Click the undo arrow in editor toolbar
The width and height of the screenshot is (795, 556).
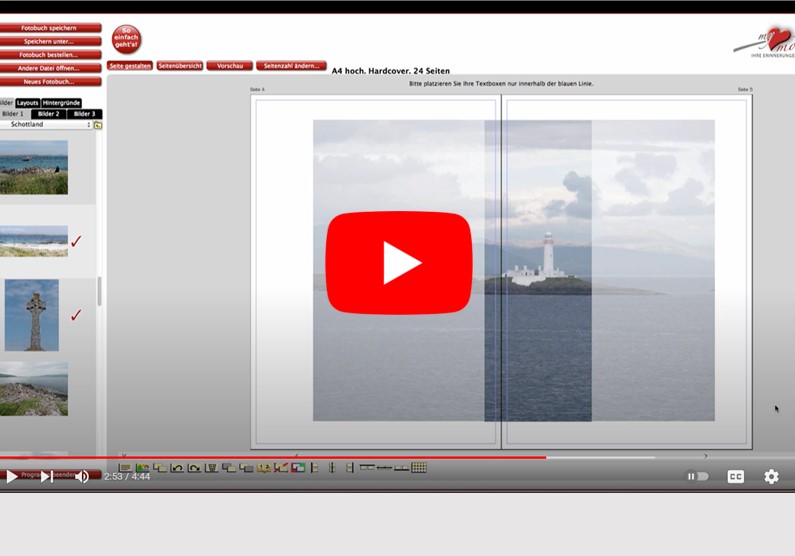click(x=177, y=467)
